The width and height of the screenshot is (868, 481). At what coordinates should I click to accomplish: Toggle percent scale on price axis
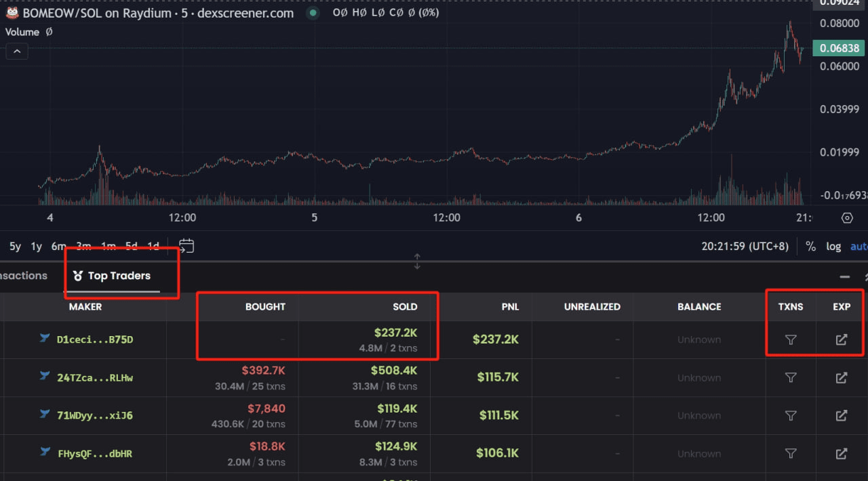click(810, 247)
